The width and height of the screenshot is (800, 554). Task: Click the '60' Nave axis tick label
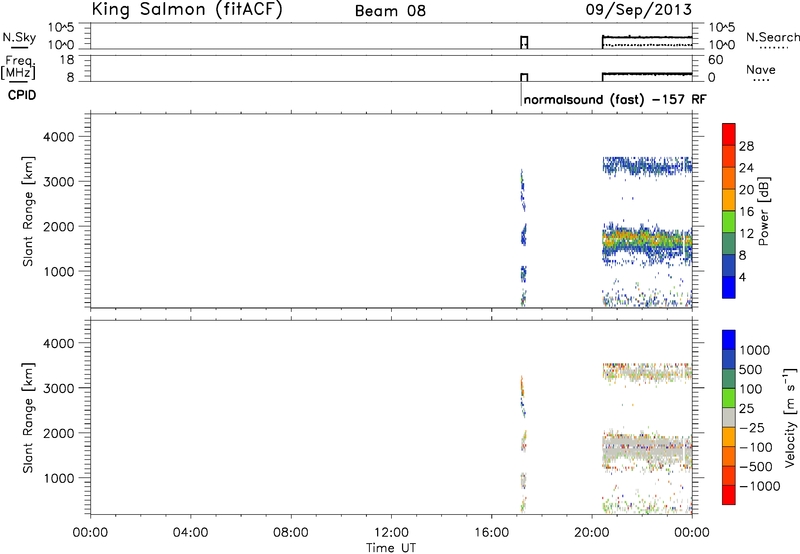click(x=715, y=60)
